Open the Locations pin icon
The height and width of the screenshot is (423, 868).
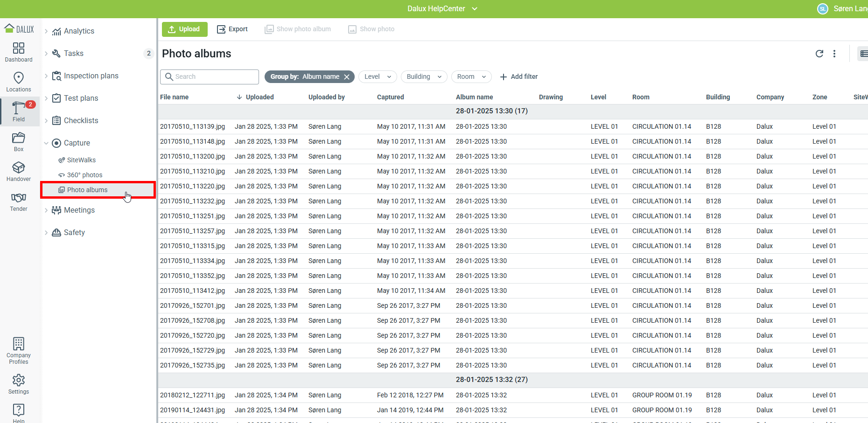[x=19, y=78]
